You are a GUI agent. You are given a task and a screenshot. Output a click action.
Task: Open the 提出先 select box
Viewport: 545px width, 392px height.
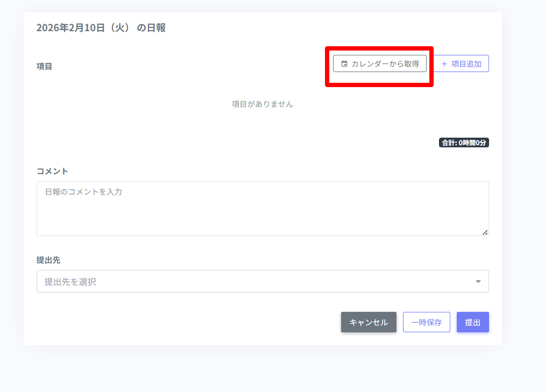coord(263,281)
